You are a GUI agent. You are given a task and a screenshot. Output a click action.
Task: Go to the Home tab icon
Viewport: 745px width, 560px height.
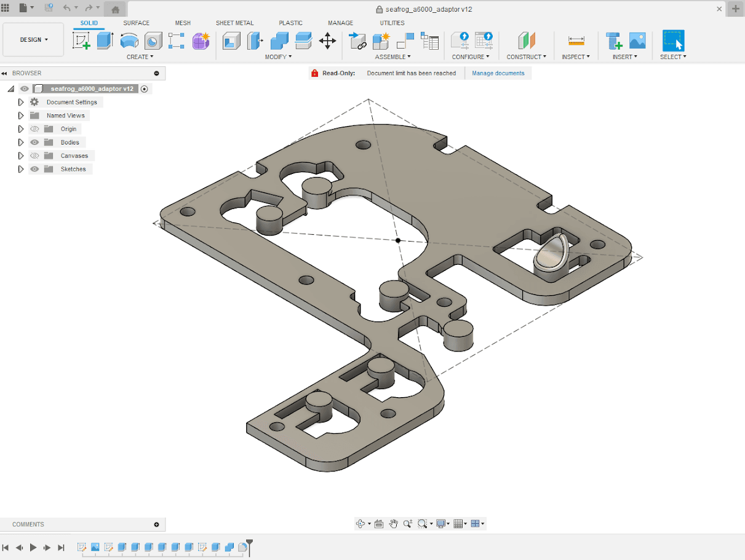click(x=115, y=9)
